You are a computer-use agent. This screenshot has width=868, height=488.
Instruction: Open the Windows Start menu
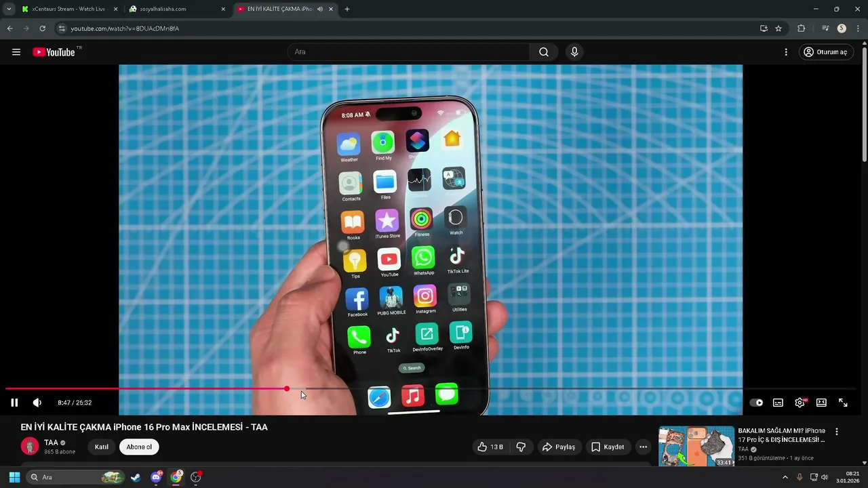pyautogui.click(x=14, y=477)
